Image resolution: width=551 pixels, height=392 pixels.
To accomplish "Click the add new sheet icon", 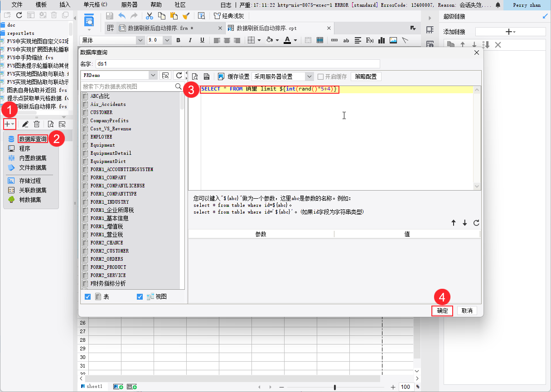I will 118,387.
